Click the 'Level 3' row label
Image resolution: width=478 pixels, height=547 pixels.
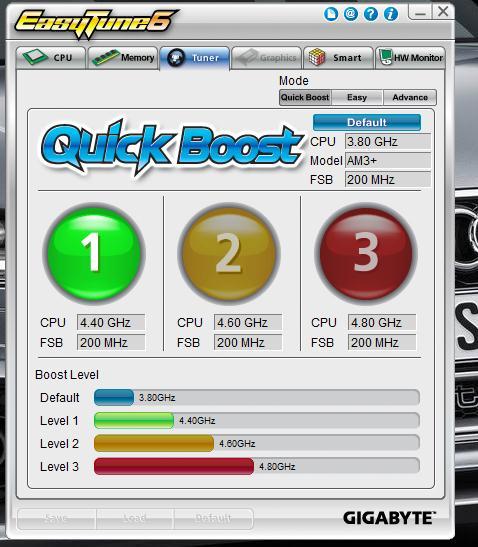point(59,467)
